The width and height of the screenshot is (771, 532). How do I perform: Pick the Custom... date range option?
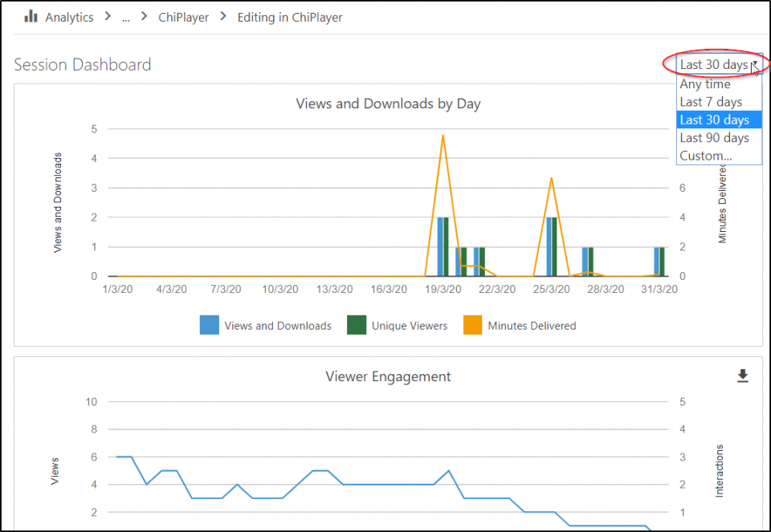[719, 156]
